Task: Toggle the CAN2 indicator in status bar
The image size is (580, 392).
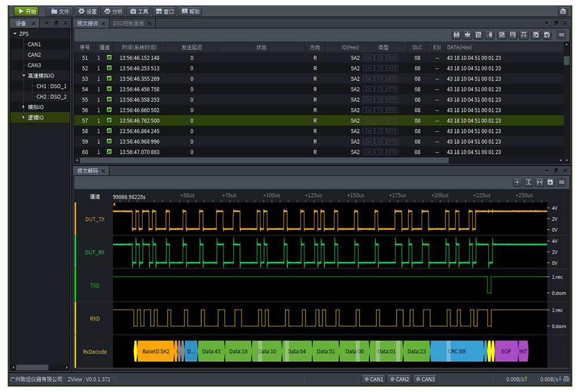Action: [x=400, y=379]
